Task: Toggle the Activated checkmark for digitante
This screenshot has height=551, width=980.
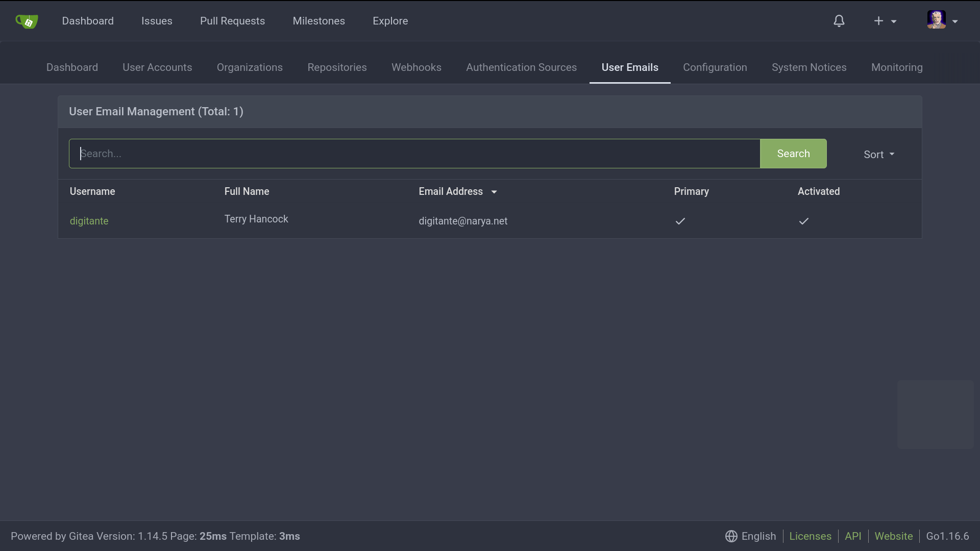Action: coord(803,221)
